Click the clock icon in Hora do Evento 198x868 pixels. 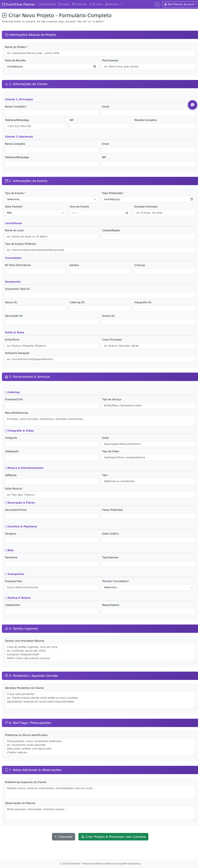[x=127, y=213]
